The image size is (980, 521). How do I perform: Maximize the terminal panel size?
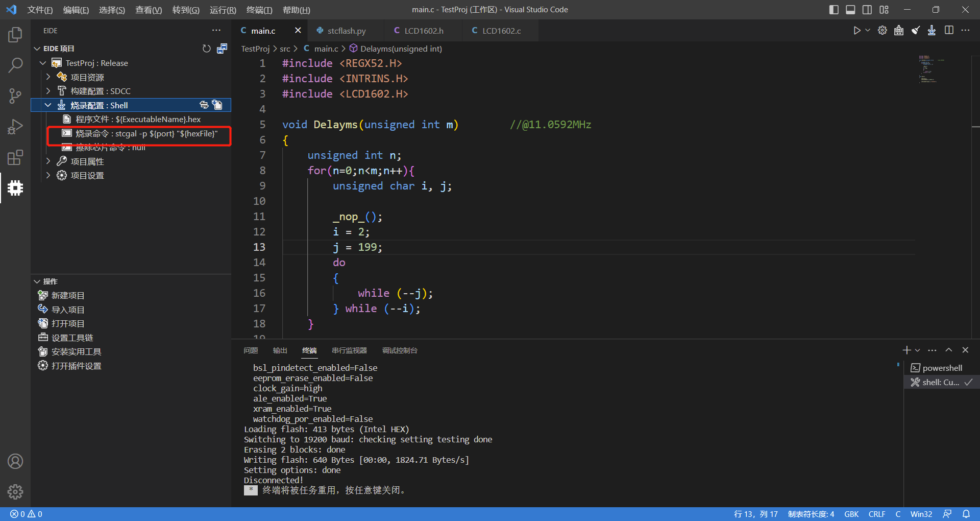click(949, 350)
